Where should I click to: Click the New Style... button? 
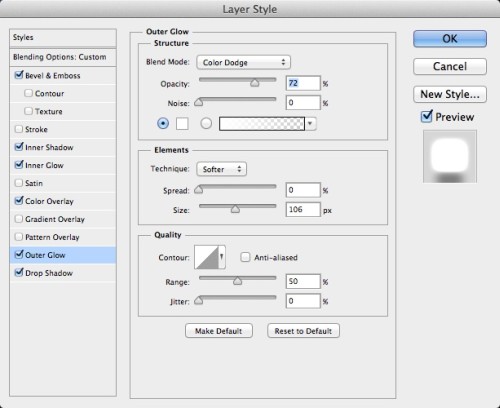click(450, 94)
